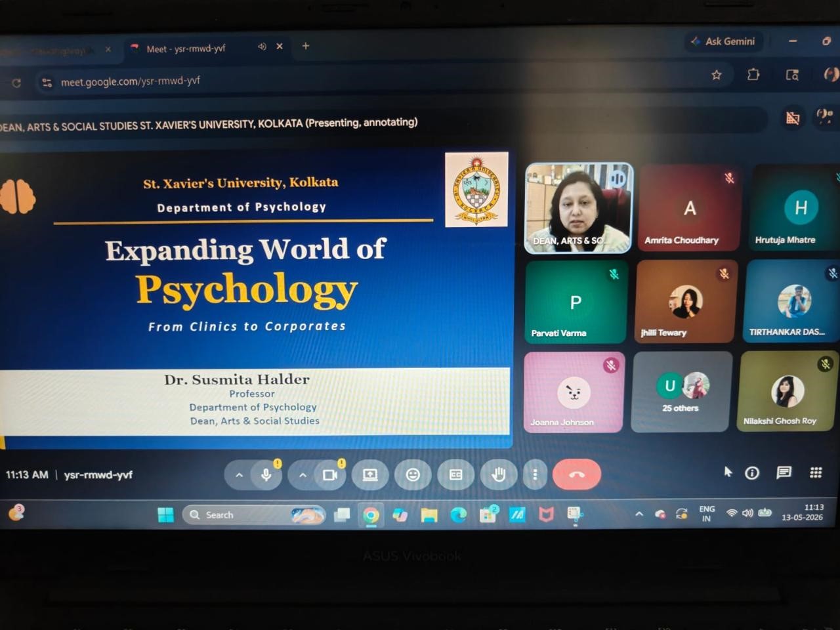This screenshot has width=840, height=630.
Task: Select Hrutuja Mhatre participant tile
Action: 795,207
